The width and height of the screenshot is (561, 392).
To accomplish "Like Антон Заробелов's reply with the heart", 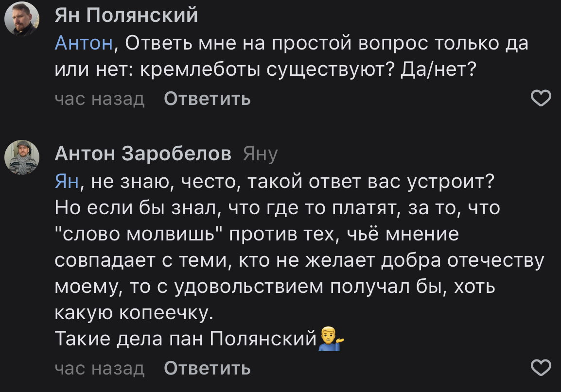I will click(x=540, y=368).
